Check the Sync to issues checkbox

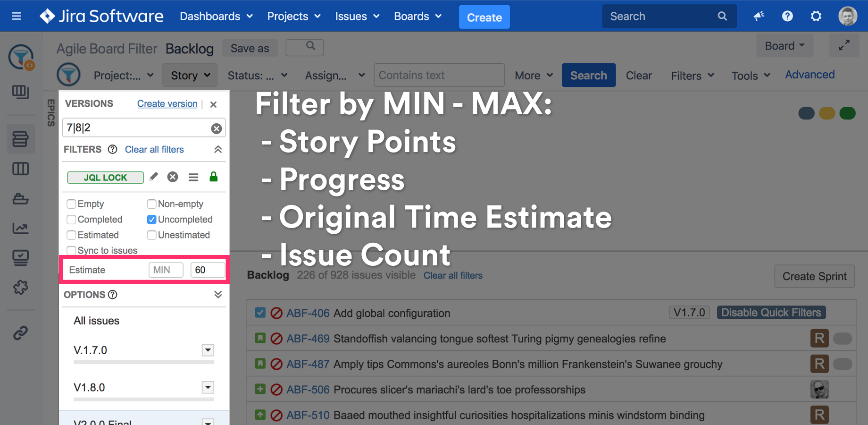71,250
